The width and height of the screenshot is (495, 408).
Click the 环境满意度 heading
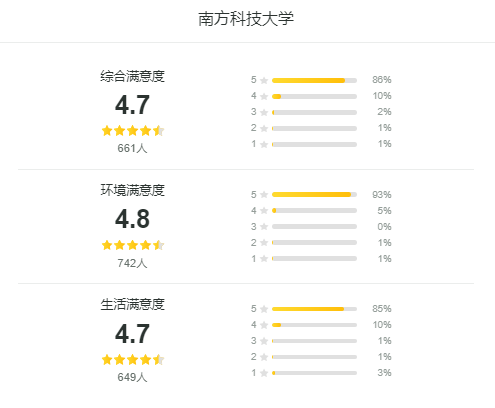(133, 190)
